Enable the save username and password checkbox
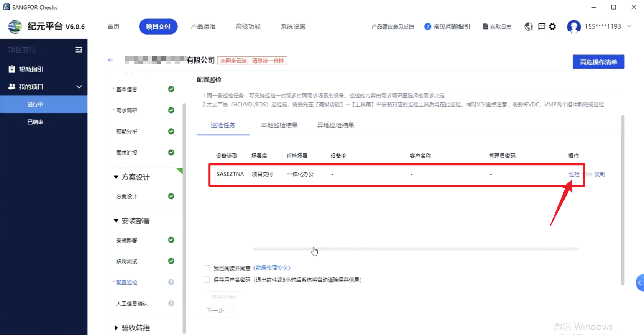 point(207,280)
